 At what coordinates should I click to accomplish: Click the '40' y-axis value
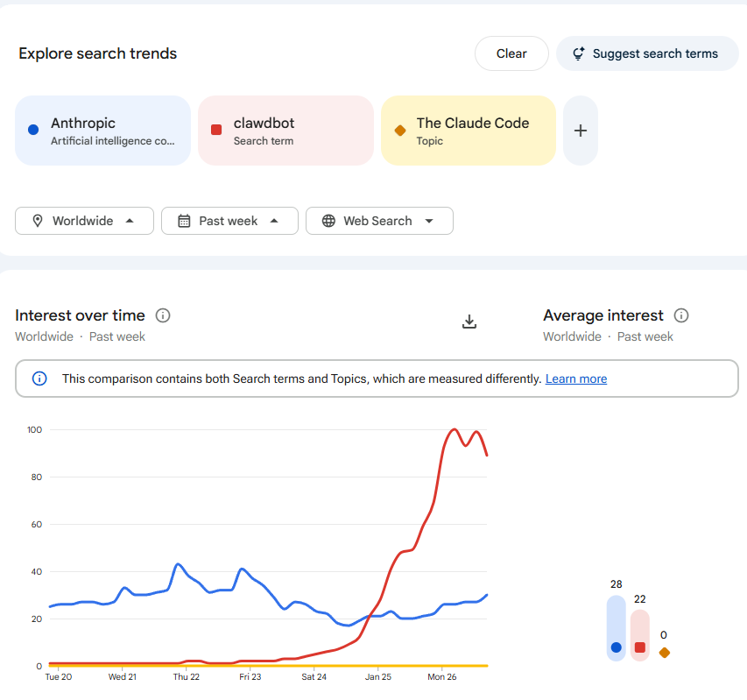[x=37, y=571]
